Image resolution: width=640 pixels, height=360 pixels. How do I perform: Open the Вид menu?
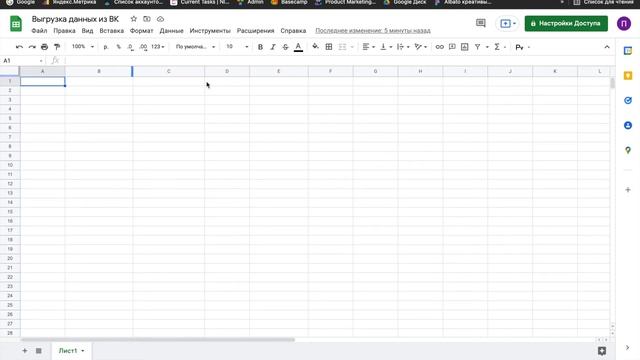pos(87,31)
